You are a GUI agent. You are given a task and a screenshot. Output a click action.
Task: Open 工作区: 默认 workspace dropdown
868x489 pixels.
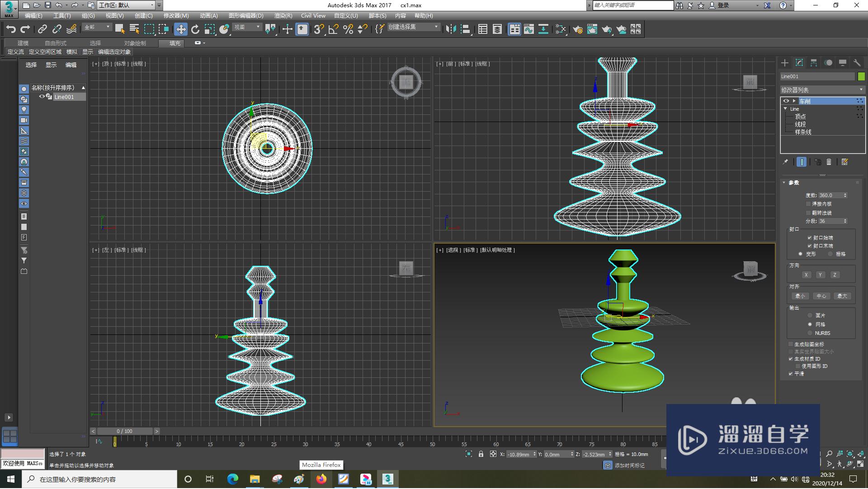126,5
